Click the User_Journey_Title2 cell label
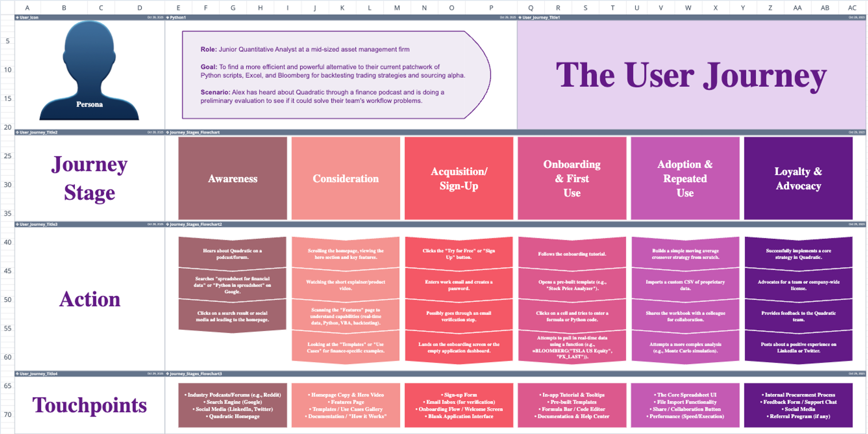This screenshot has width=868, height=434. point(37,132)
